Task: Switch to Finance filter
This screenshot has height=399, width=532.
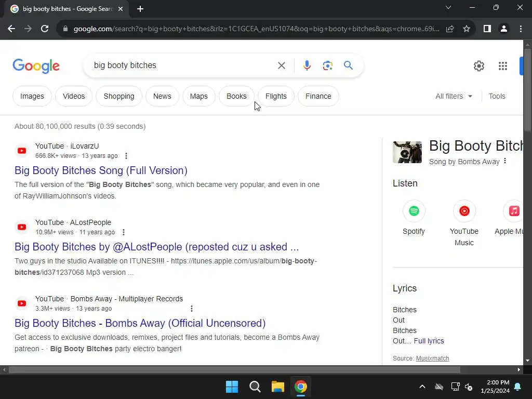Action: (318, 96)
